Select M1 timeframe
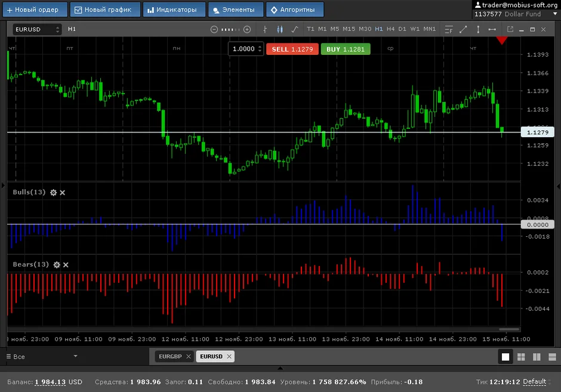This screenshot has width=561, height=392. tap(322, 29)
